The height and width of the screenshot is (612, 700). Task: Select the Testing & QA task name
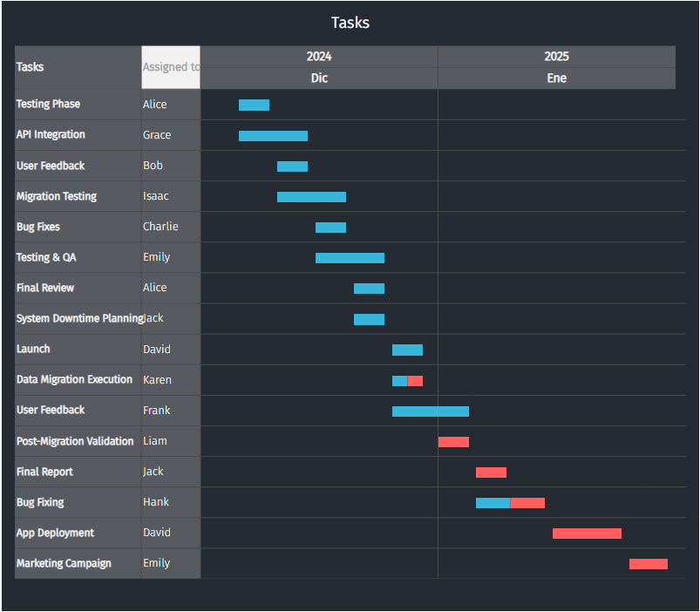click(x=46, y=257)
